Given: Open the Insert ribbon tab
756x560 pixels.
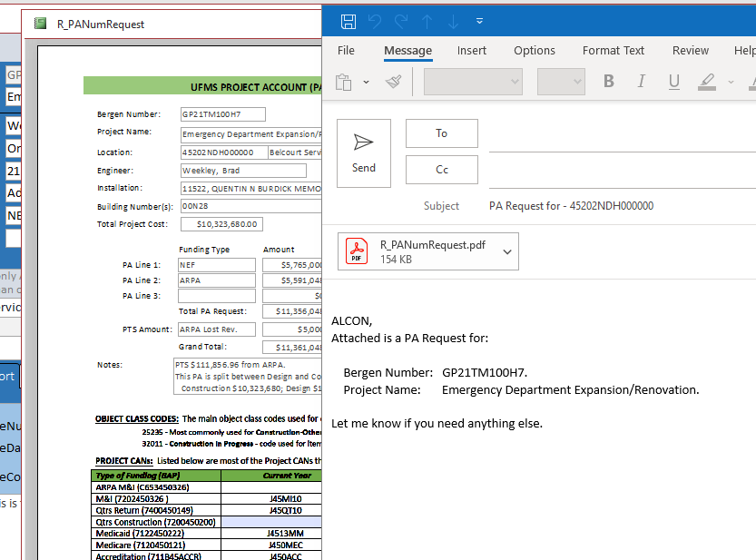Looking at the screenshot, I should (472, 51).
